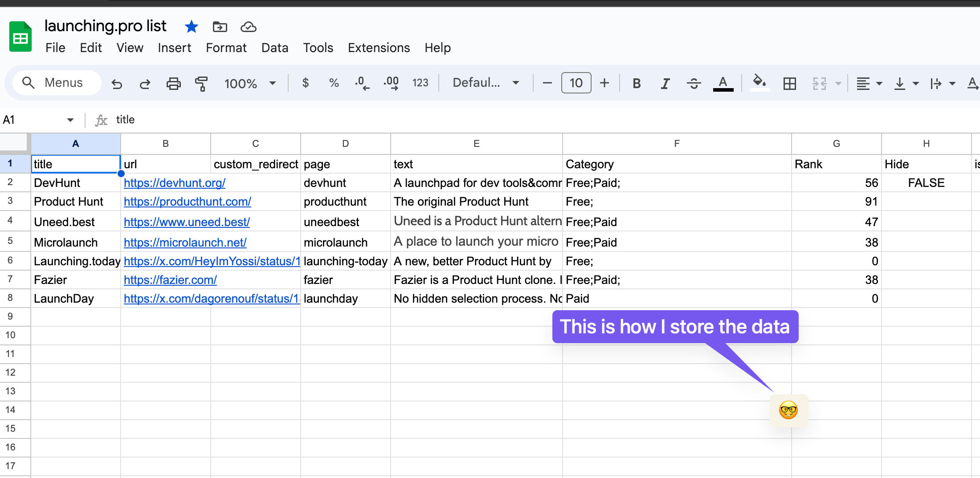Image resolution: width=980 pixels, height=478 pixels.
Task: Open the Help menu
Action: (x=437, y=48)
